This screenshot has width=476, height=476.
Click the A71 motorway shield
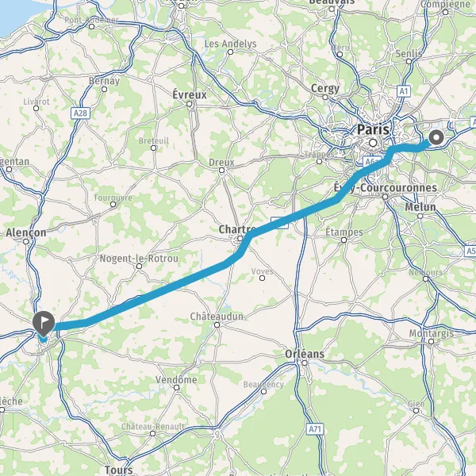[315, 429]
